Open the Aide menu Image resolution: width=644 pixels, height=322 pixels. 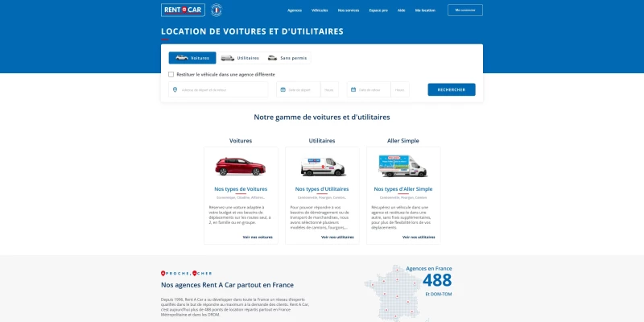point(401,10)
